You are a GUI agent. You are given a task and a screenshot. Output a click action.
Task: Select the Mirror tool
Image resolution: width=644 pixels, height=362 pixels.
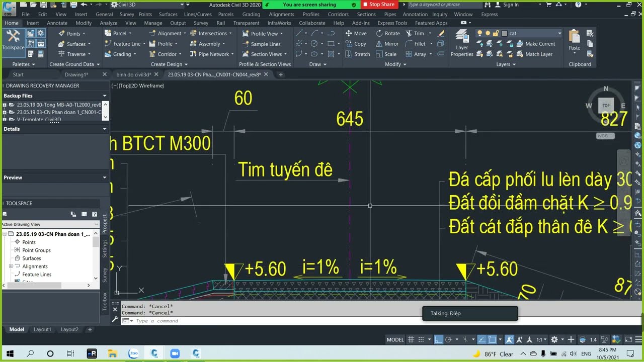point(387,44)
